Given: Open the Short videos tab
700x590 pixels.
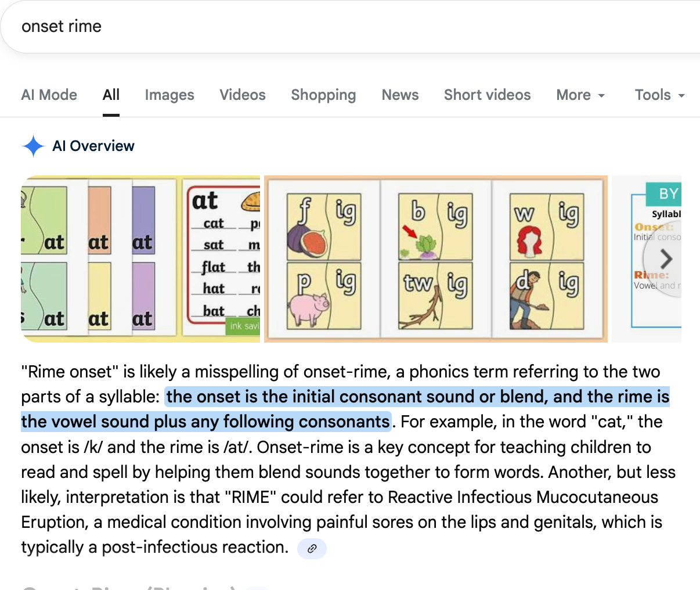Looking at the screenshot, I should 487,95.
